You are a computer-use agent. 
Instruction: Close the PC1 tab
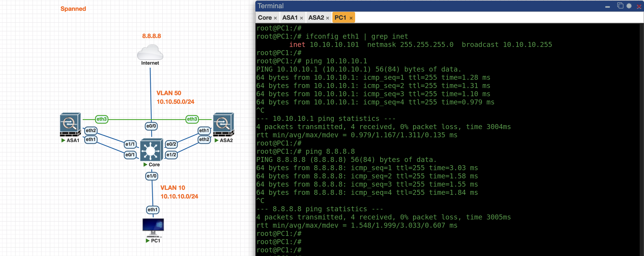(x=351, y=18)
